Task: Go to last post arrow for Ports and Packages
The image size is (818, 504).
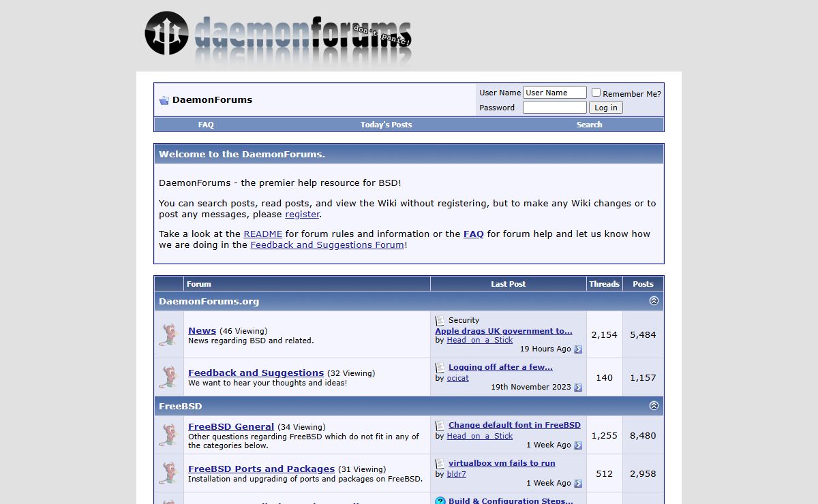Action: (578, 484)
